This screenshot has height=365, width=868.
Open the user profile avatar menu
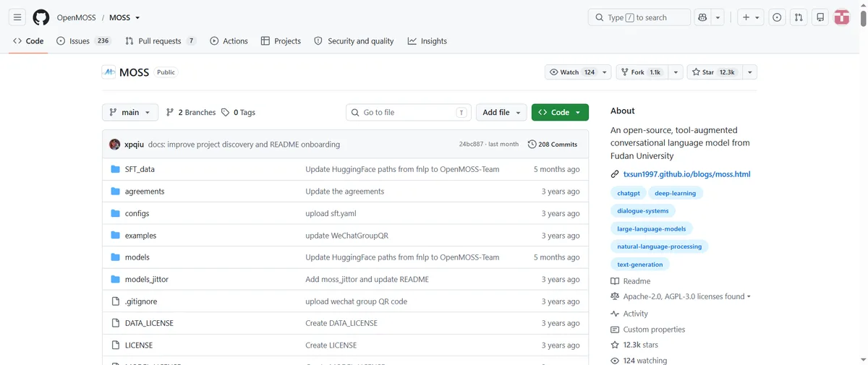pyautogui.click(x=841, y=17)
